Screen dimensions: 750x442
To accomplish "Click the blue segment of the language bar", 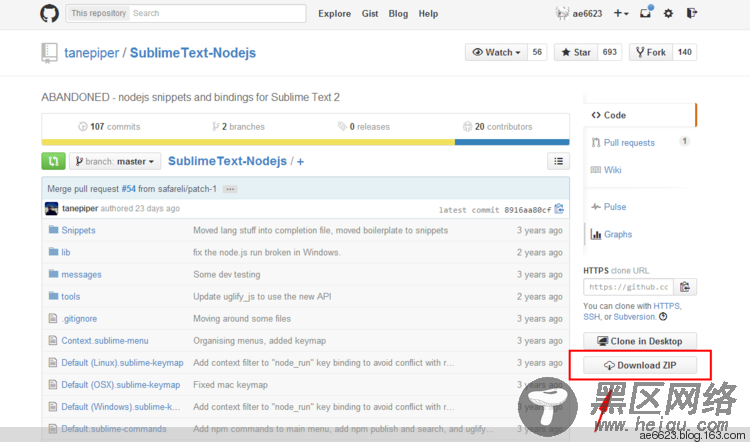I will 512,142.
